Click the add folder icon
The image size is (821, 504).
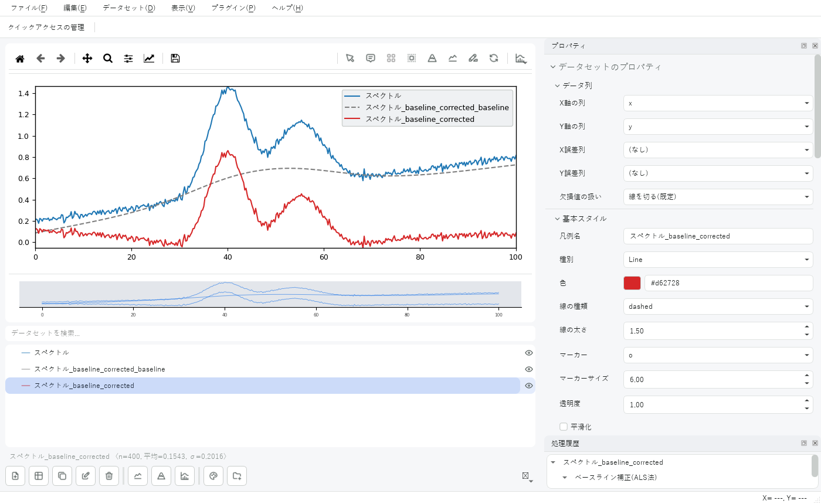pyautogui.click(x=237, y=476)
